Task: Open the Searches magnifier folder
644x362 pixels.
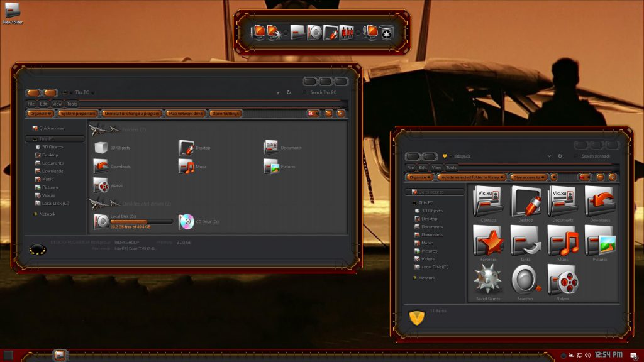Action: [525, 280]
